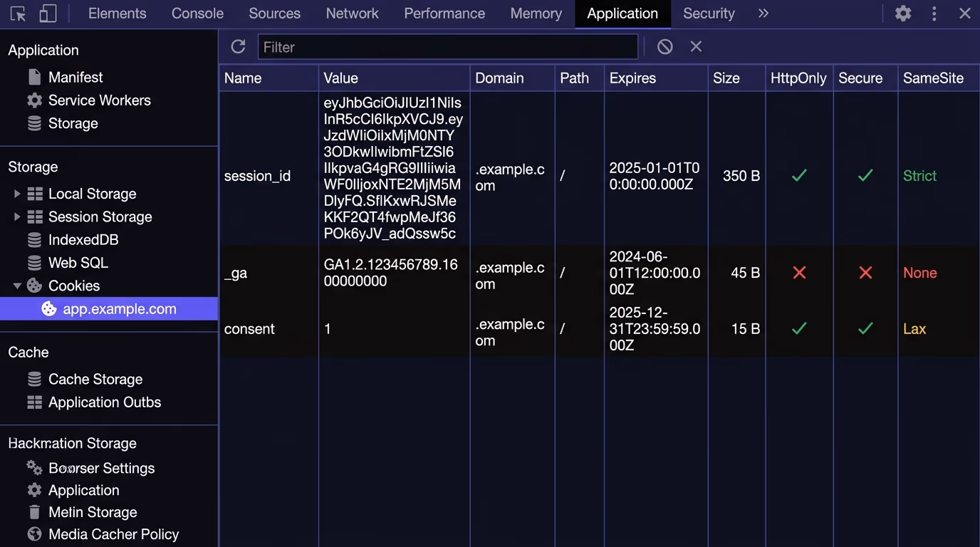The image size is (980, 547).
Task: Click the gear icon beside bottom Application
Action: click(x=34, y=490)
